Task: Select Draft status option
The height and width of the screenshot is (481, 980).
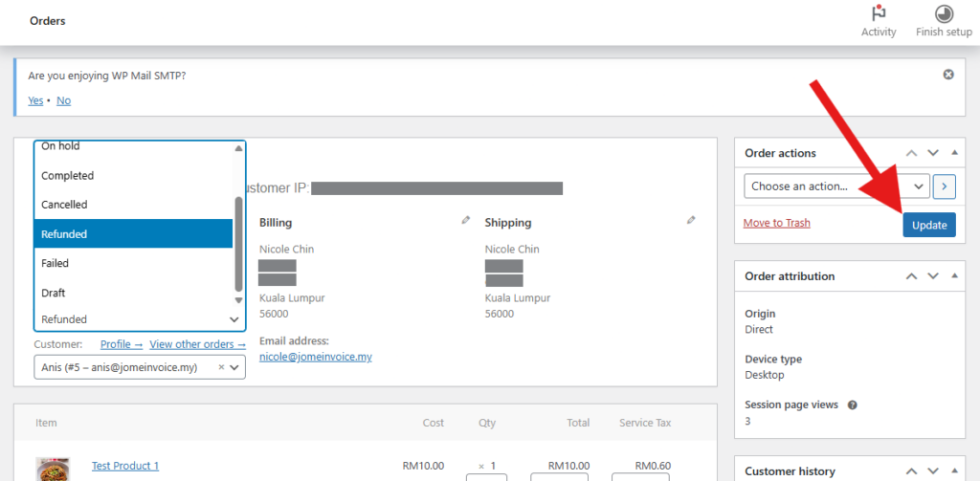Action: (x=133, y=293)
